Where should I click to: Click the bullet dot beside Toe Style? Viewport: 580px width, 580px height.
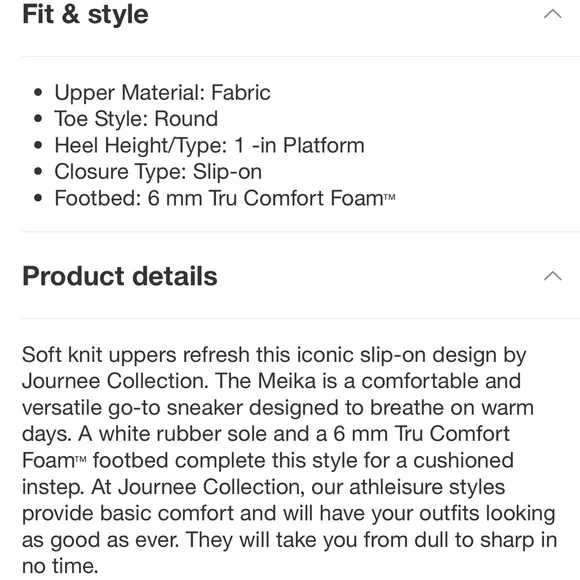(38, 119)
